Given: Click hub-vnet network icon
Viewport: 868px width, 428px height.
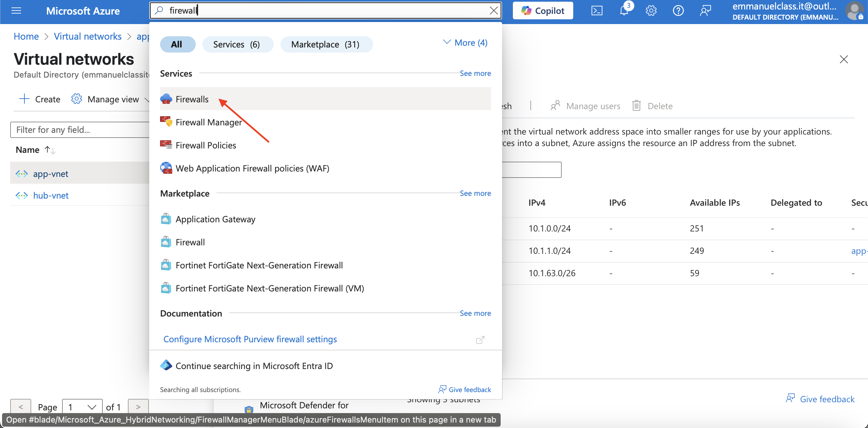Looking at the screenshot, I should [22, 196].
